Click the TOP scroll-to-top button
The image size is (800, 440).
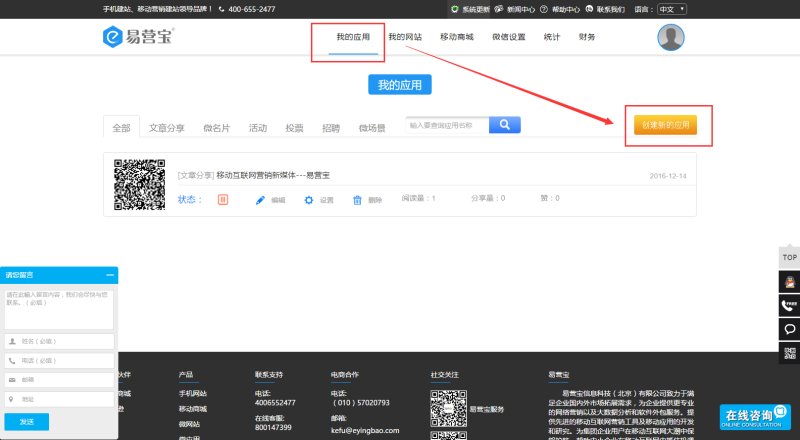point(789,257)
